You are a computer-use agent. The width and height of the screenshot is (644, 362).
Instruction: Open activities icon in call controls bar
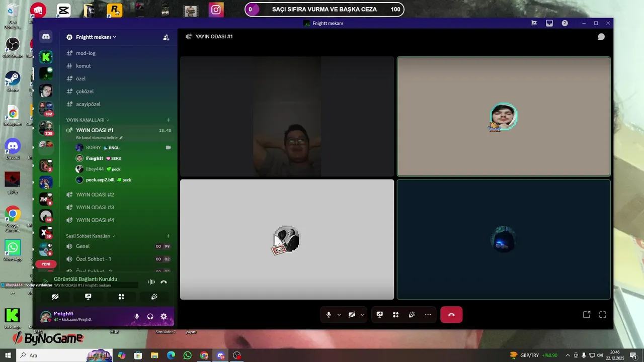[396, 315]
